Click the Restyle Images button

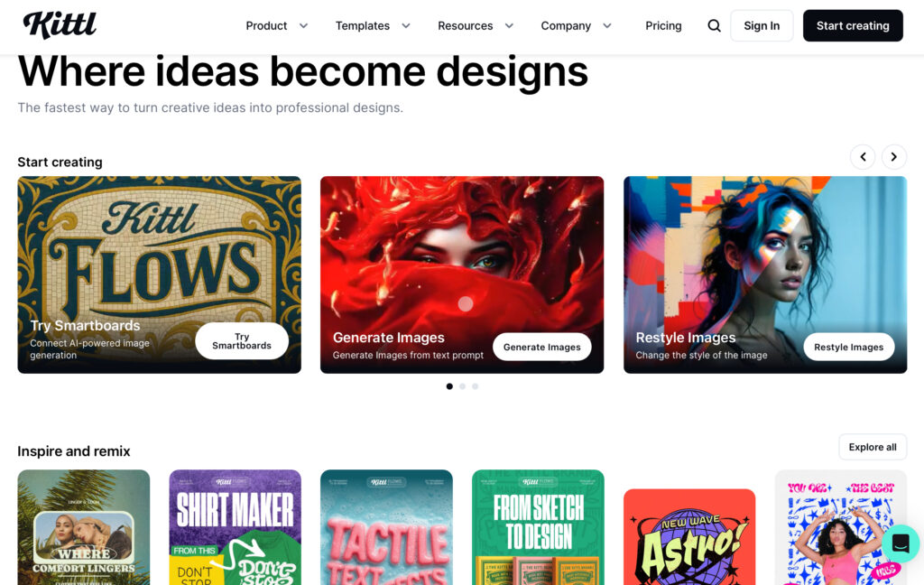point(848,347)
